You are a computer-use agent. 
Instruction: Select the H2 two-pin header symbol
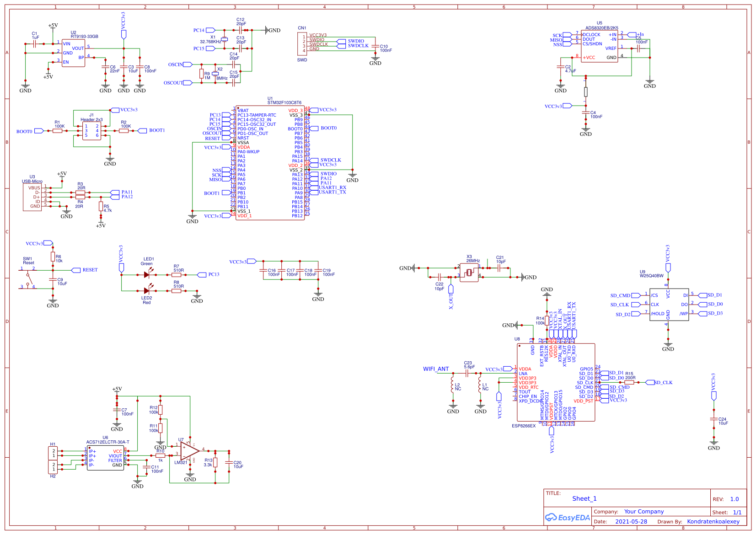53,467
